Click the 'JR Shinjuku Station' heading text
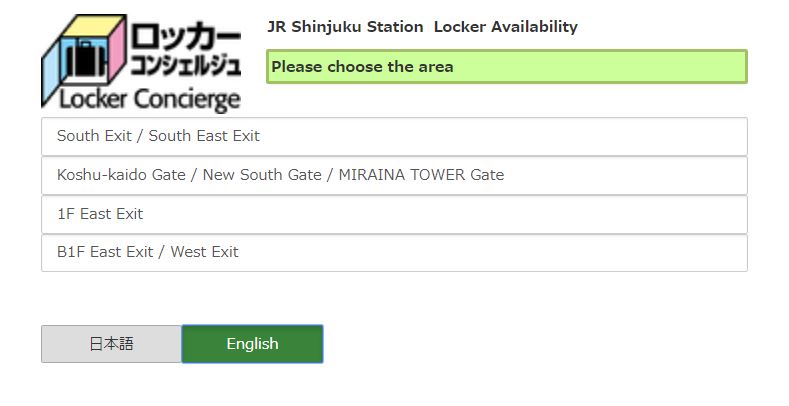Viewport: 789px width, 406px height. [344, 27]
